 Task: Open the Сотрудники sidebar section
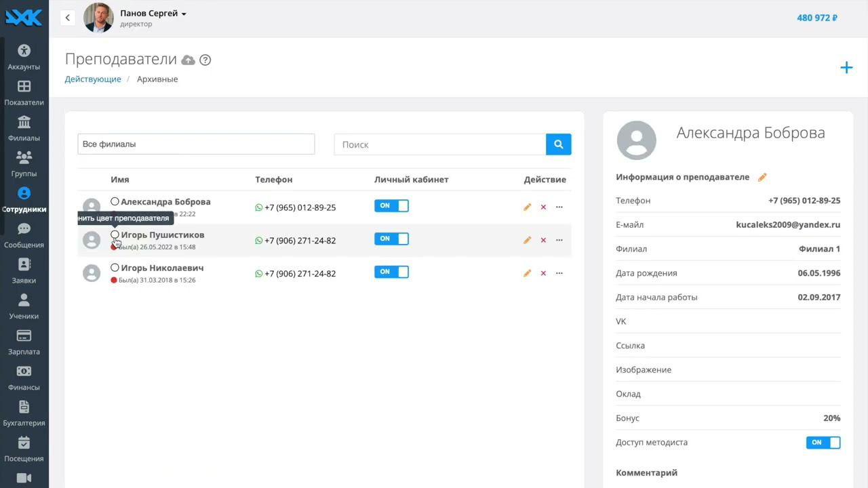(24, 200)
